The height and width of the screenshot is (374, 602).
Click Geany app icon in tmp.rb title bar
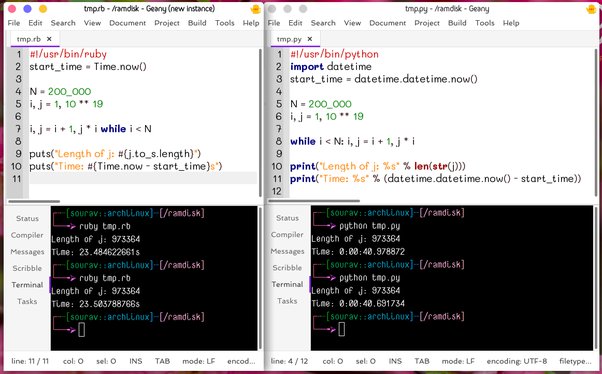point(255,9)
